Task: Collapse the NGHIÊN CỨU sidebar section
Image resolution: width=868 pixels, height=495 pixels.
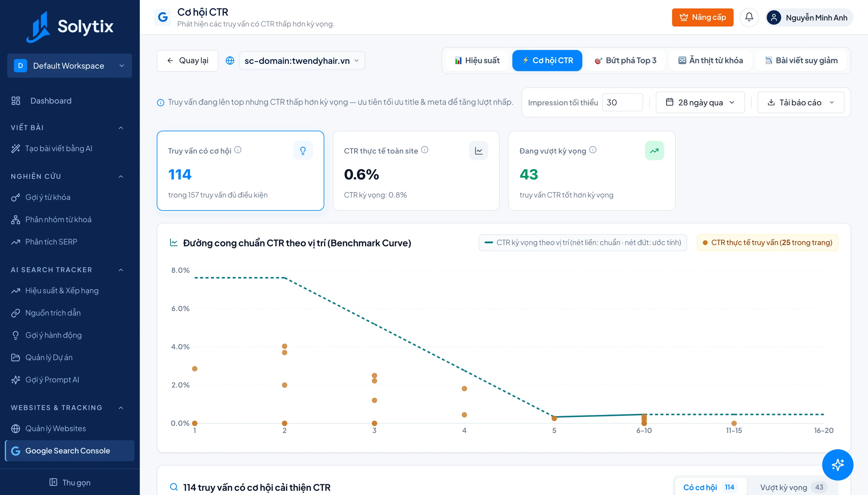Action: coord(121,176)
